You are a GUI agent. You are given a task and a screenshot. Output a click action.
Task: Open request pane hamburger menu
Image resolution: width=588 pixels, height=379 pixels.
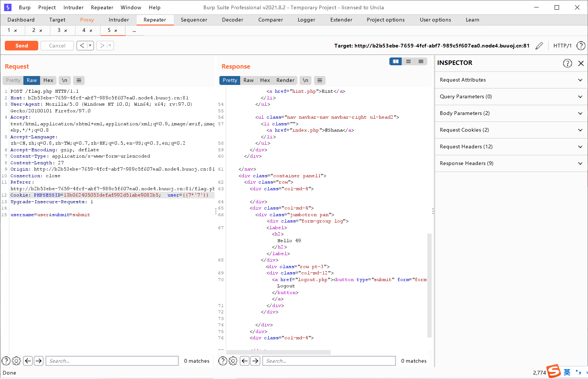point(79,80)
